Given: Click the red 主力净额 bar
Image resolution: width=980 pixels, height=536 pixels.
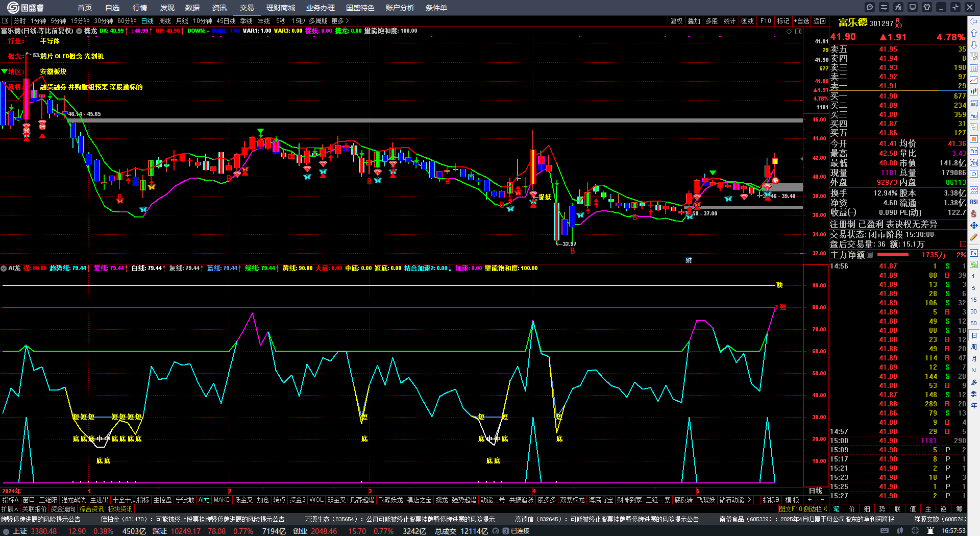Looking at the screenshot, I should [x=892, y=255].
